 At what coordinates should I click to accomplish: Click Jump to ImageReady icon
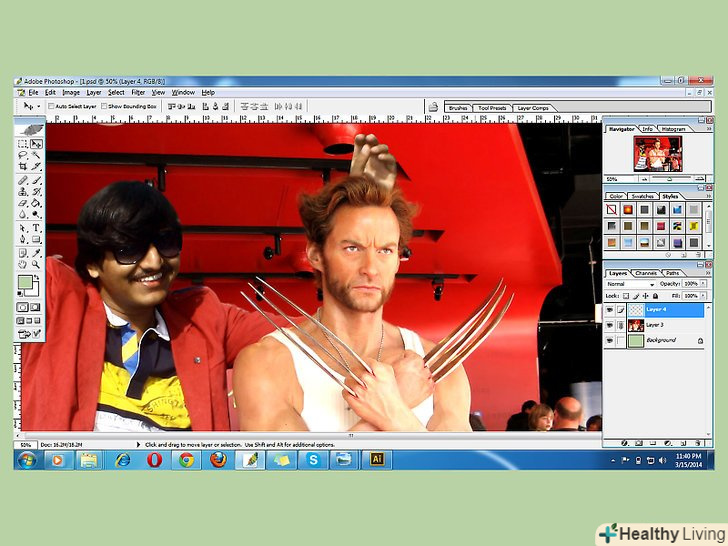click(x=29, y=333)
